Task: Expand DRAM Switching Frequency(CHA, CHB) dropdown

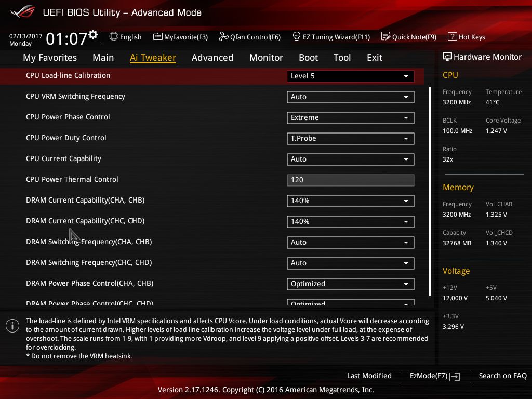Action: pyautogui.click(x=351, y=242)
